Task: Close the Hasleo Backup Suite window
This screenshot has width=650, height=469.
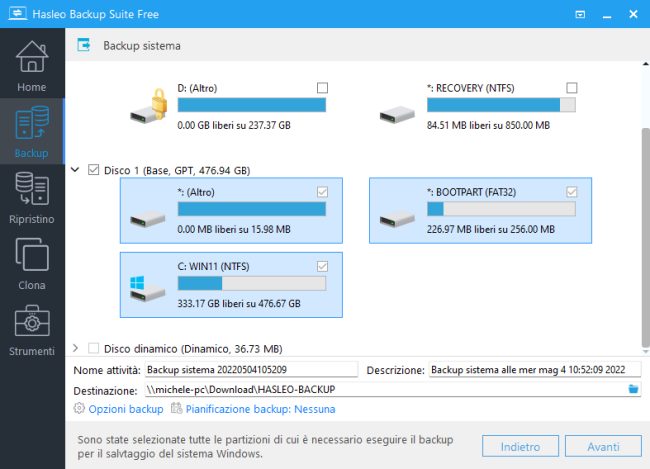Action: coord(633,14)
